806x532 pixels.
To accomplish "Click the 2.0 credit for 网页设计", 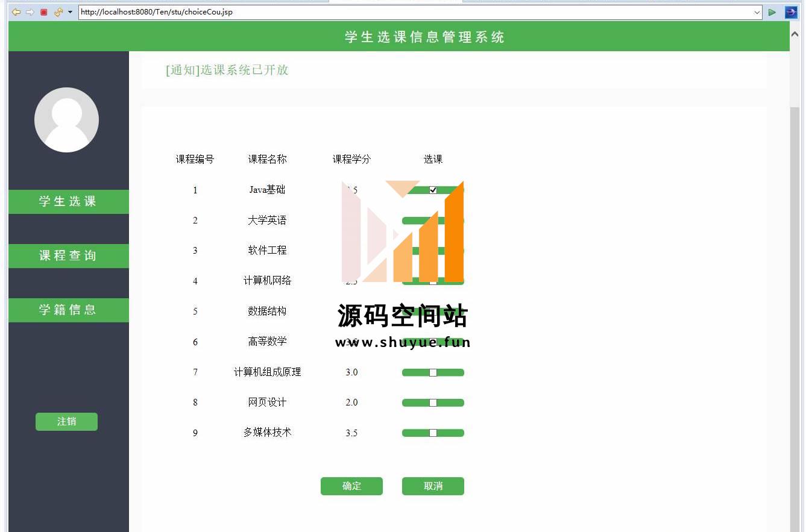I will pyautogui.click(x=351, y=402).
